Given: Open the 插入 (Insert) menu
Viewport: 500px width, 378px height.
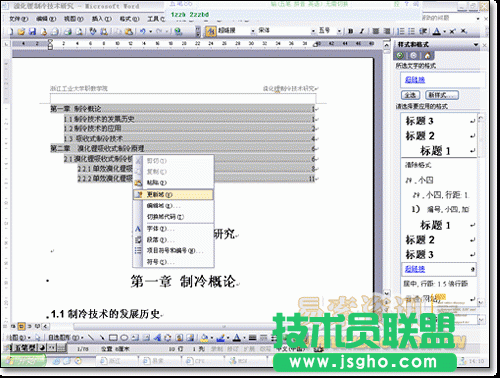Looking at the screenshot, I should tap(102, 19).
